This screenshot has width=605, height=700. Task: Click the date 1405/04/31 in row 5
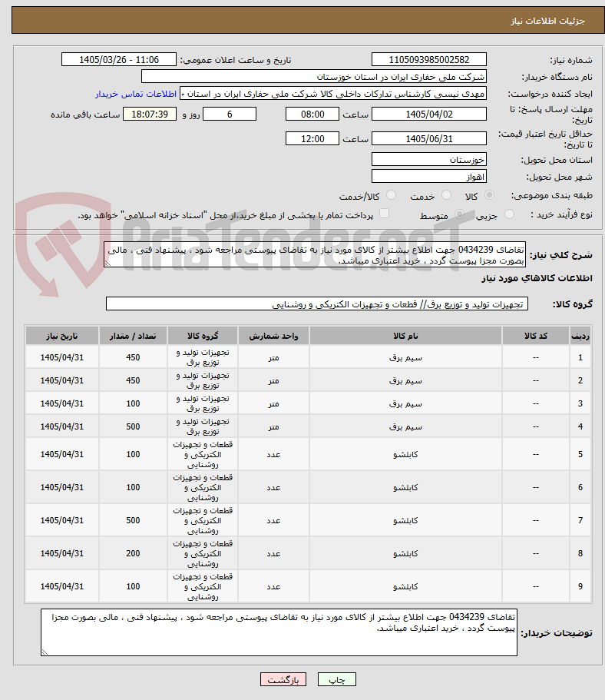point(61,454)
